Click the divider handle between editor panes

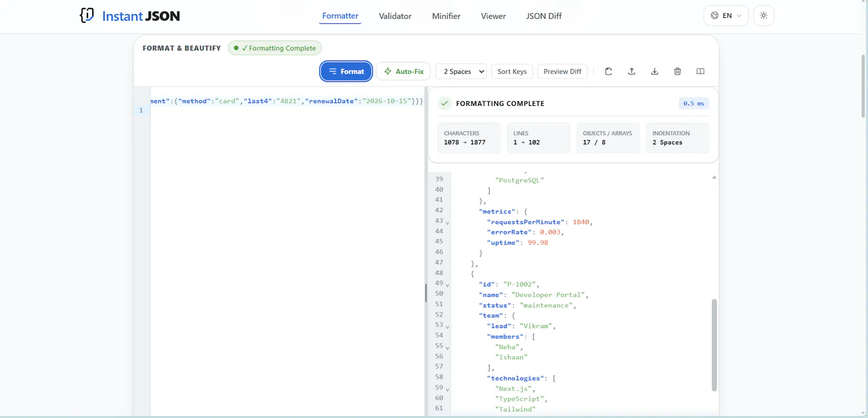(426, 293)
